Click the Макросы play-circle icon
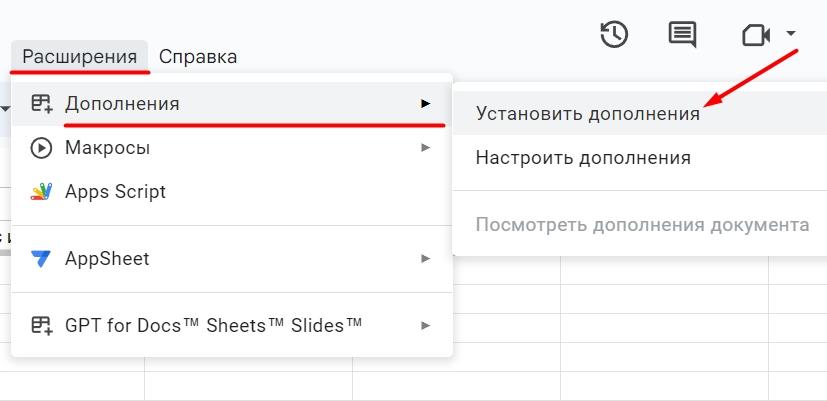 point(41,148)
